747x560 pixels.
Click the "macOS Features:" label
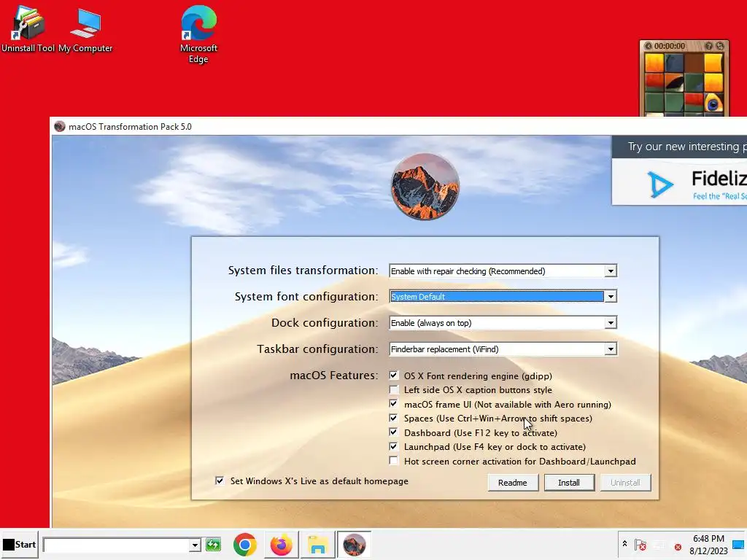[334, 376]
